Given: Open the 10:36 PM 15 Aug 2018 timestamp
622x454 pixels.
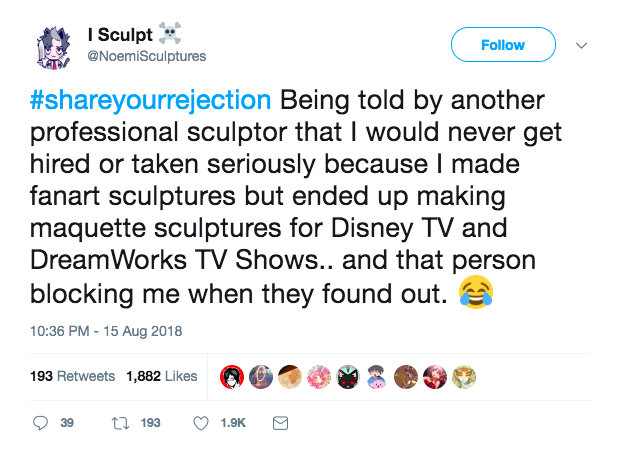Looking at the screenshot, I should tap(108, 331).
